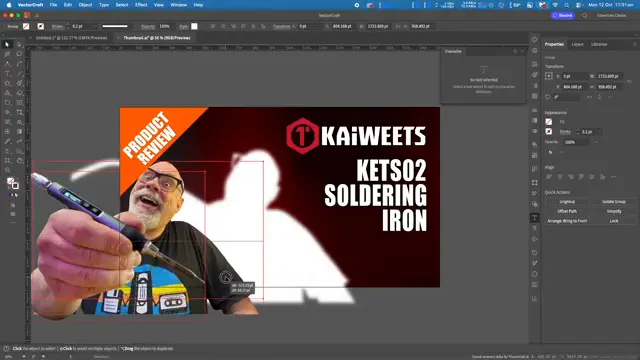Open zoom level dropdown in status bar
Viewport: 640px width, 360px height.
(24, 357)
